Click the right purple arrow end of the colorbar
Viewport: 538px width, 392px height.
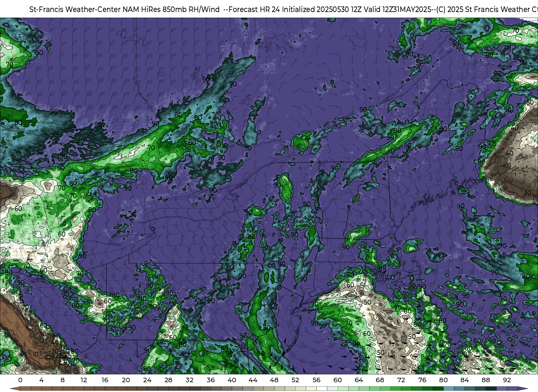[x=523, y=389]
